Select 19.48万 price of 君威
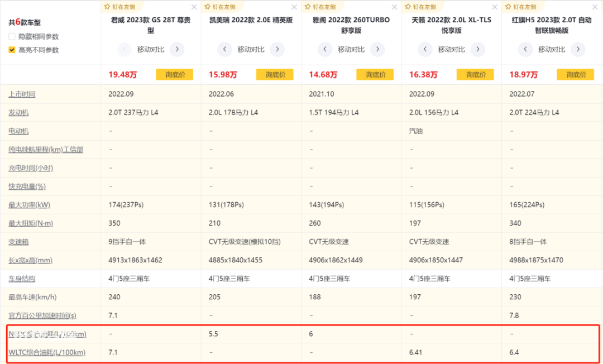Image resolution: width=603 pixels, height=364 pixels. (x=123, y=75)
